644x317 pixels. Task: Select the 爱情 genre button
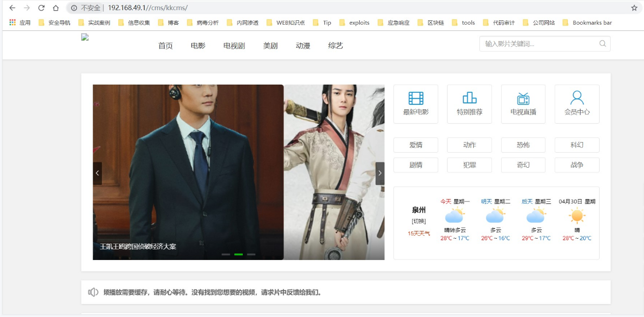416,145
